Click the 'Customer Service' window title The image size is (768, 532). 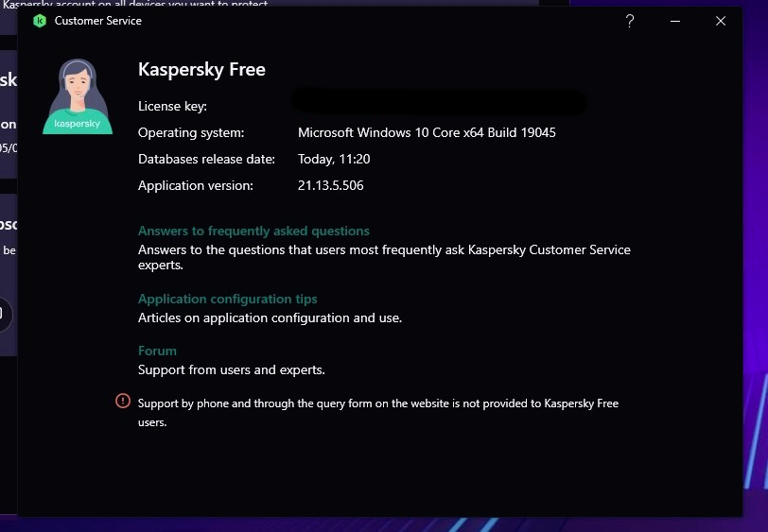[x=98, y=21]
